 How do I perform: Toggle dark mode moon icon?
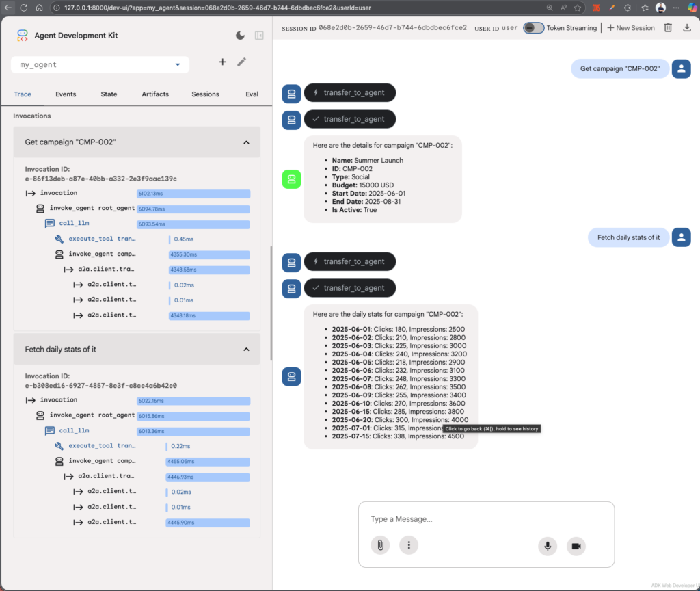pos(240,36)
